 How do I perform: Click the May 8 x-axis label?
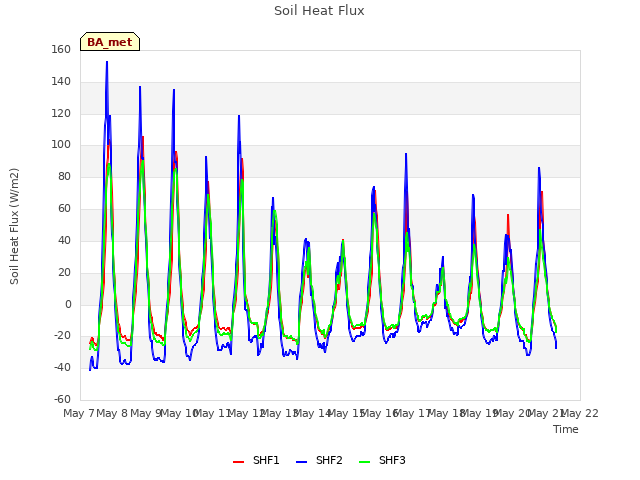[x=112, y=413]
